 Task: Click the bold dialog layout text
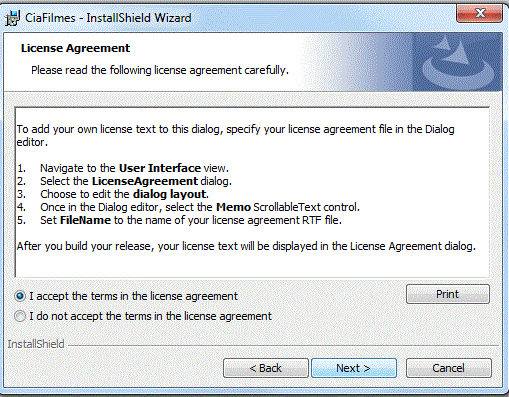[170, 194]
